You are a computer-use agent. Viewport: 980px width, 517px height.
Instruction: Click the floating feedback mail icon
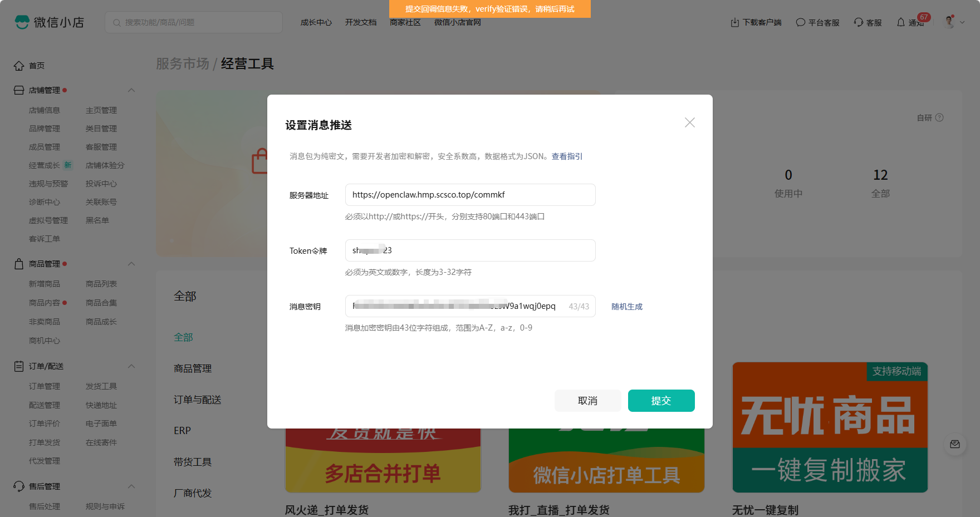(x=955, y=444)
